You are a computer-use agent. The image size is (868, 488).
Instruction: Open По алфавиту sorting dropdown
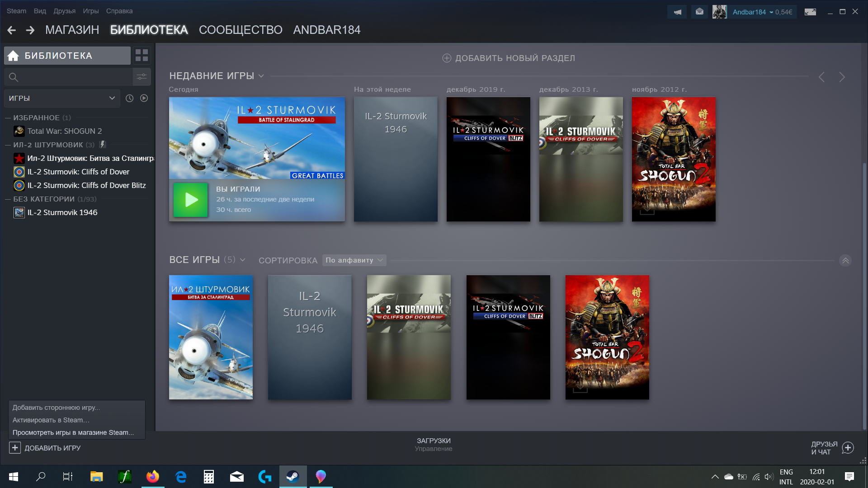tap(354, 260)
